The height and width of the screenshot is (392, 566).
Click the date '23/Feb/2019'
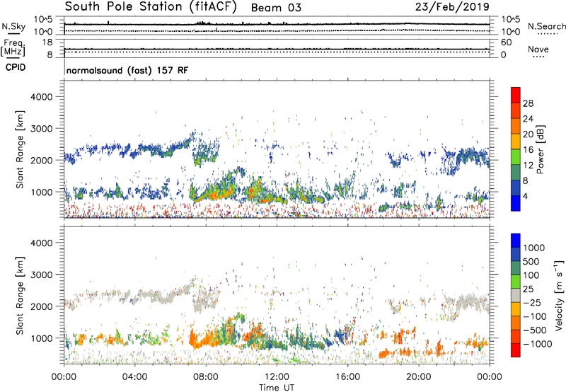click(452, 7)
